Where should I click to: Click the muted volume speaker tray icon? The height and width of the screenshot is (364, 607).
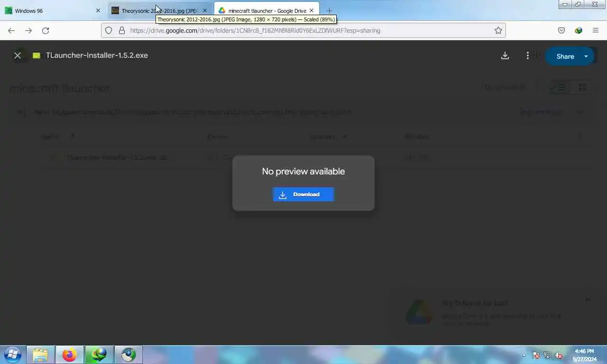(x=559, y=355)
